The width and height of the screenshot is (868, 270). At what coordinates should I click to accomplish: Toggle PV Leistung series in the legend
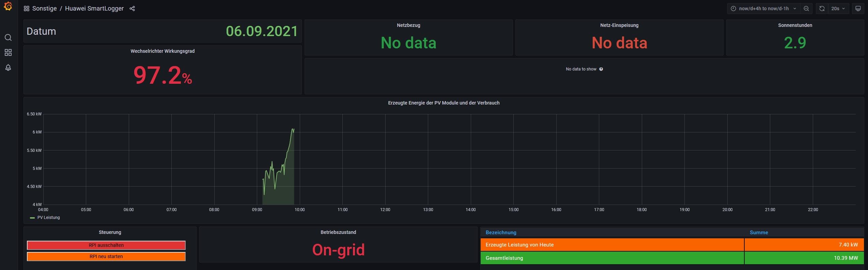pyautogui.click(x=48, y=218)
